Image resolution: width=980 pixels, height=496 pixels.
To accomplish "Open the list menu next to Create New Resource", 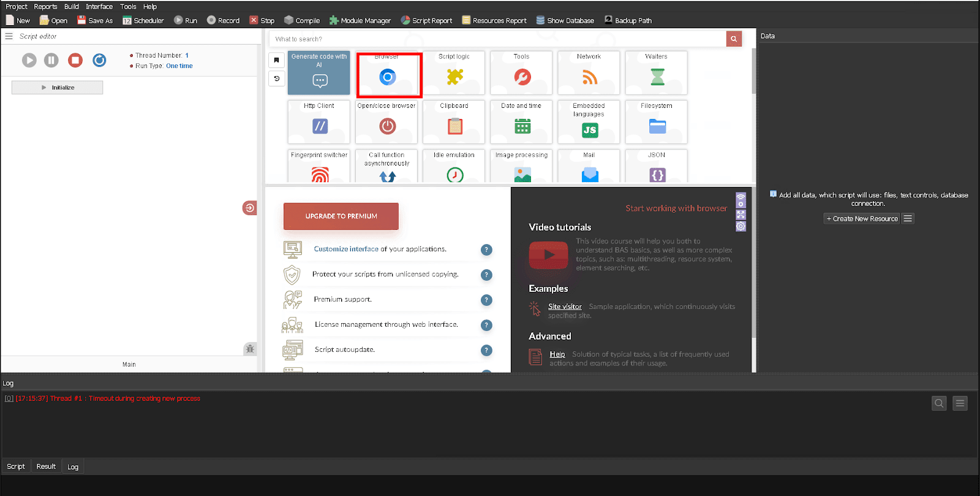I will 908,219.
